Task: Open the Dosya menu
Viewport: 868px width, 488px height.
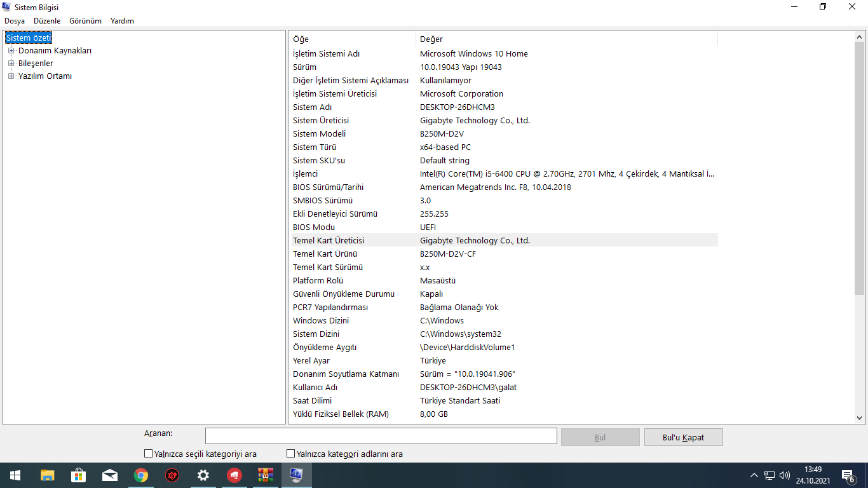Action: click(15, 21)
